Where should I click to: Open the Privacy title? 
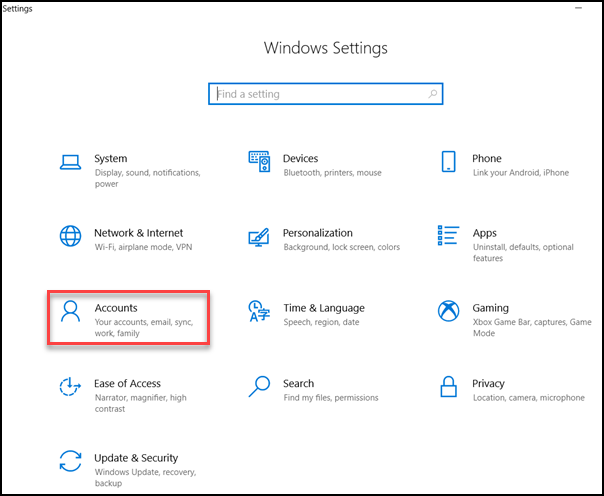[488, 384]
